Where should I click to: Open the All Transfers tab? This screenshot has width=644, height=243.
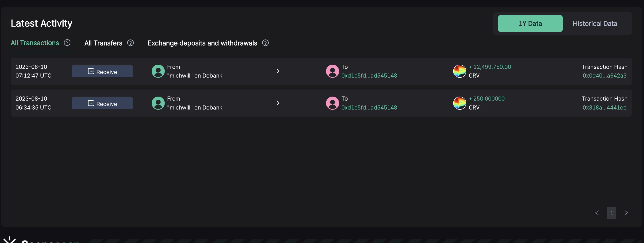pos(103,43)
